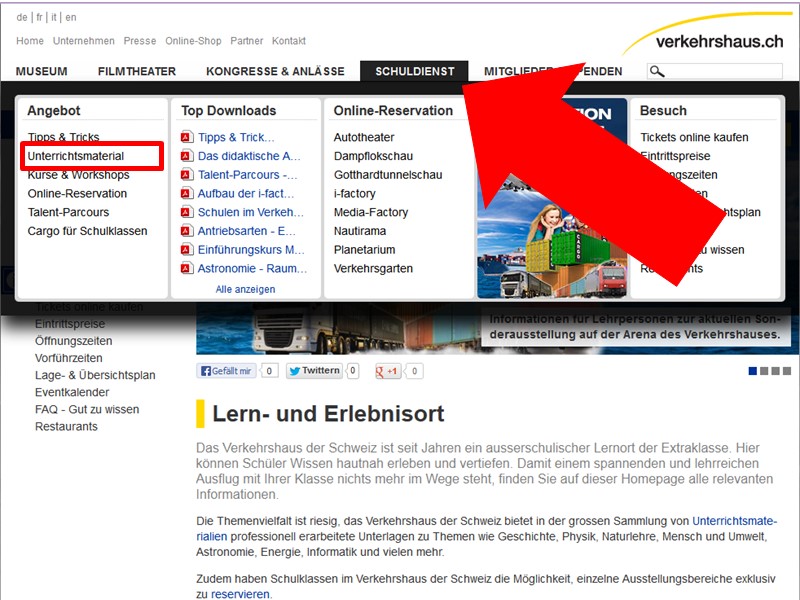The image size is (800, 600).
Task: Open the FILMTHEATER navigation tab
Action: tap(137, 71)
